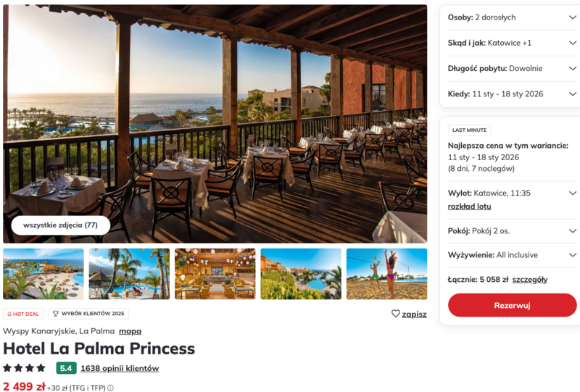This screenshot has height=392, width=580.
Task: Open the szczegóły price details link
Action: click(x=530, y=280)
